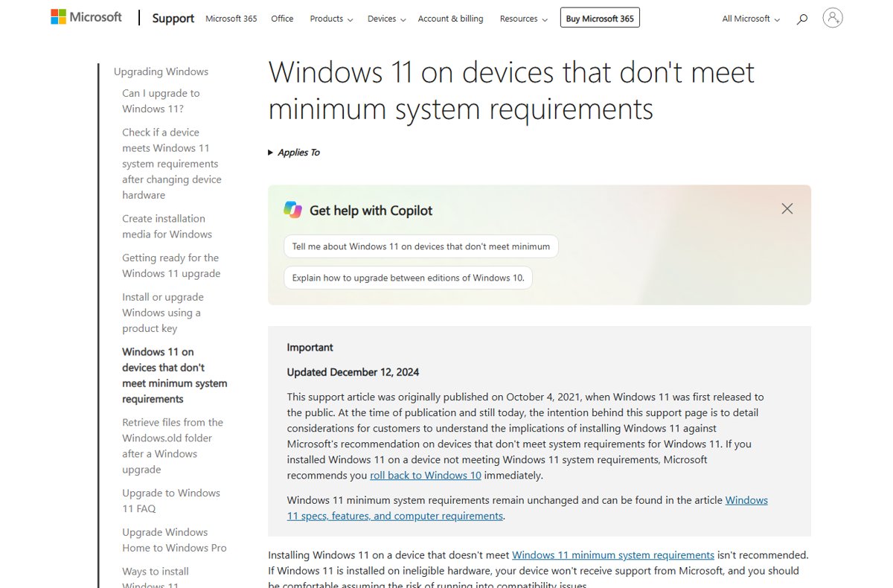Open the Resources dropdown menu
Image resolution: width=893 pixels, height=588 pixels.
click(523, 19)
